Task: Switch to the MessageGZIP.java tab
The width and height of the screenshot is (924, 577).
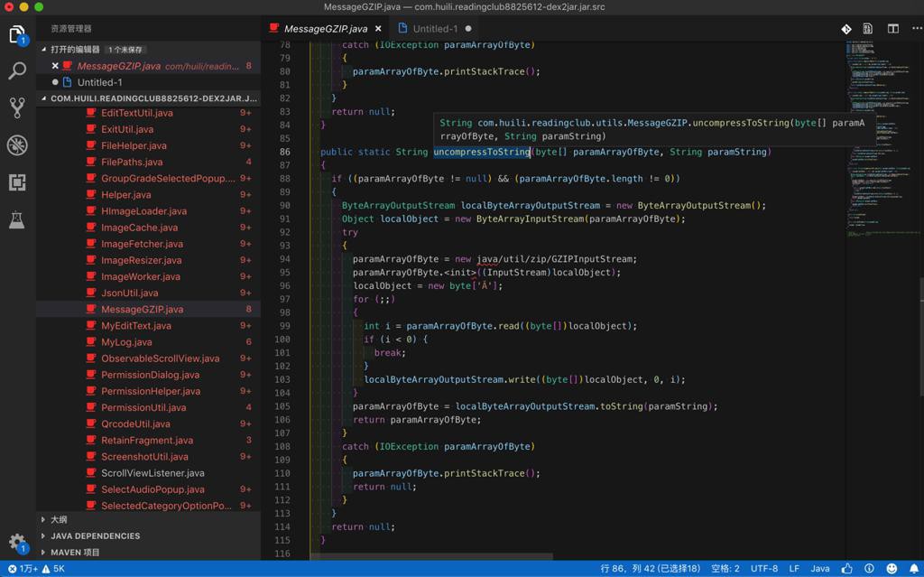Action: (x=325, y=28)
